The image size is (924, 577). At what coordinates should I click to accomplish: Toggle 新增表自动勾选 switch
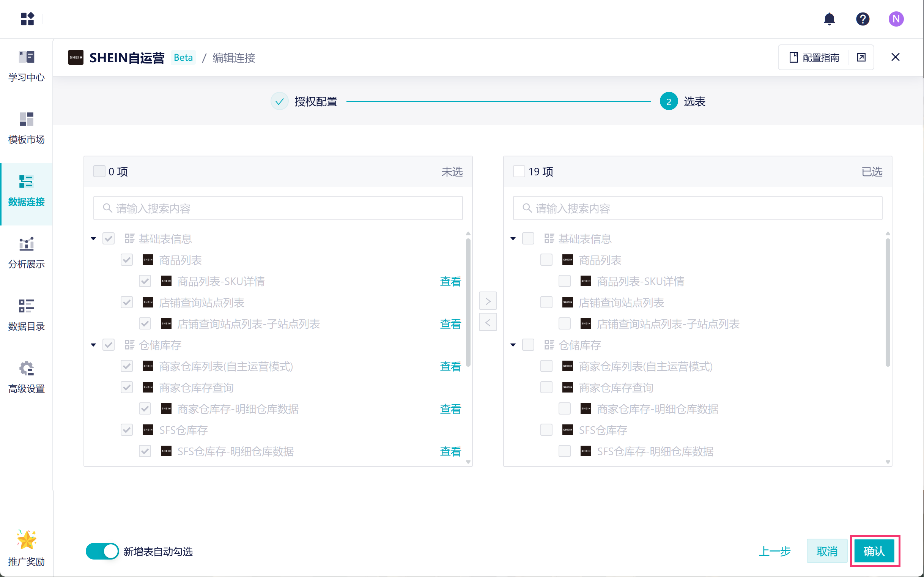102,551
